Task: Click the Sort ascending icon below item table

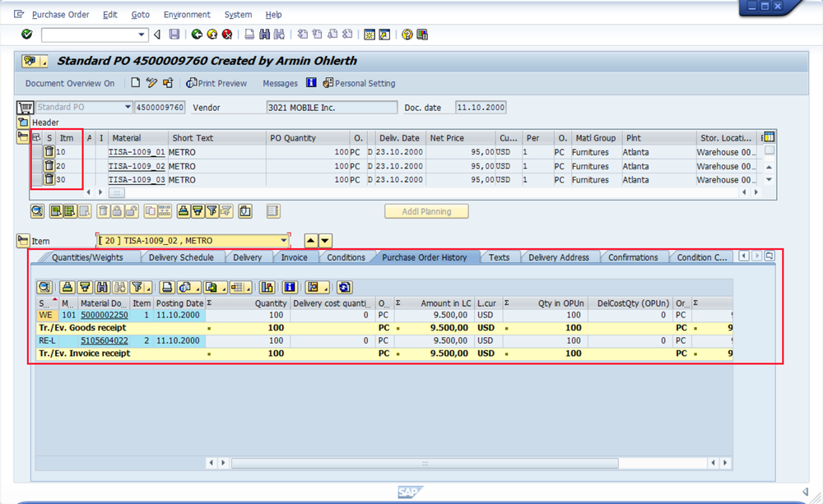Action: (x=184, y=211)
